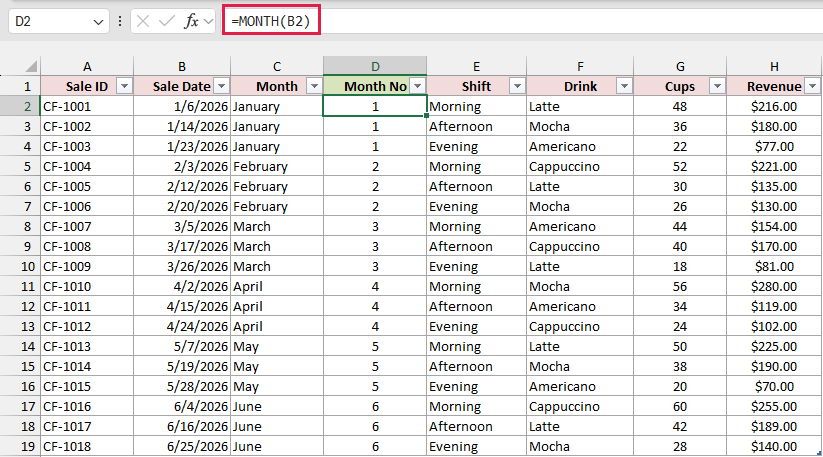This screenshot has height=457, width=823.
Task: Click the Select All corner triangle
Action: pyautogui.click(x=31, y=67)
